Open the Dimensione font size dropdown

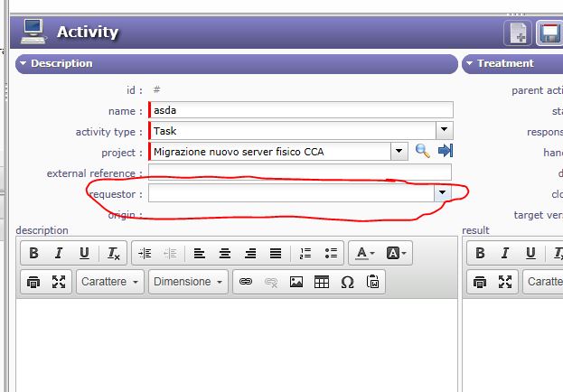pos(188,282)
